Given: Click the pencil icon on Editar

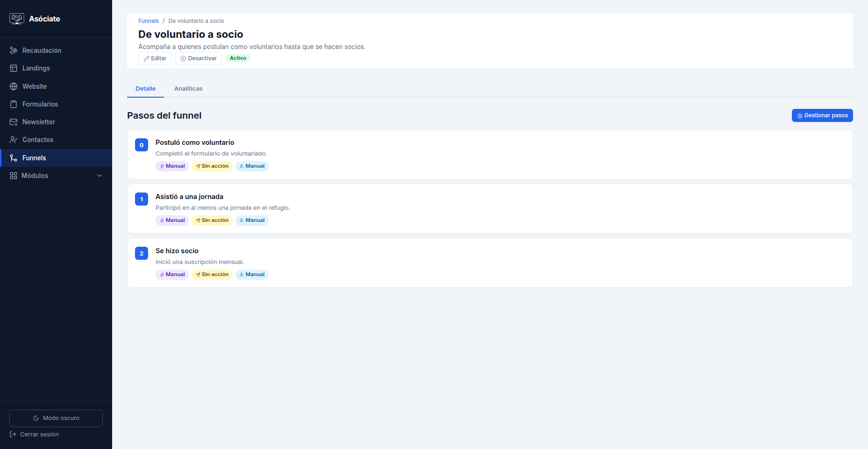Looking at the screenshot, I should click(146, 58).
